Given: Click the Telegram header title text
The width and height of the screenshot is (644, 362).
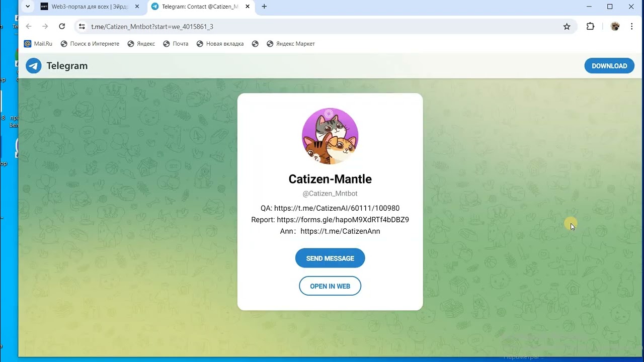Looking at the screenshot, I should coord(67,66).
